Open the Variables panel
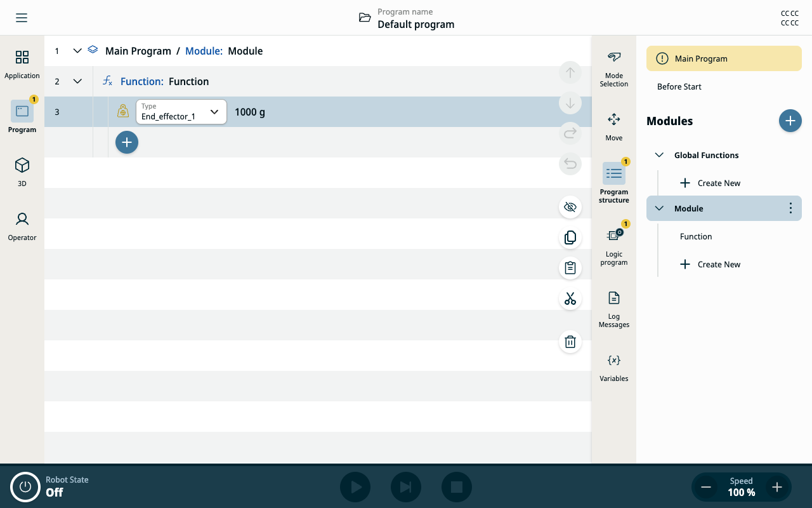Viewport: 812px width, 508px height. [614, 368]
